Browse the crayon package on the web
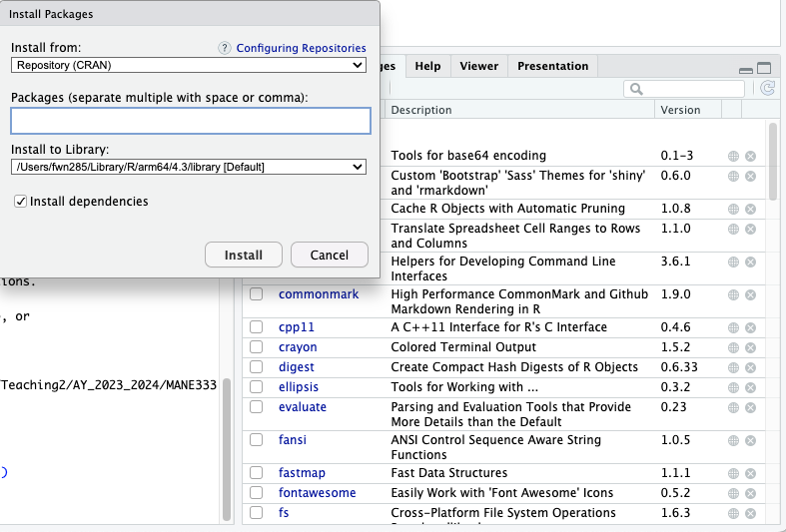Viewport: 786px width, 532px height. coord(733,347)
